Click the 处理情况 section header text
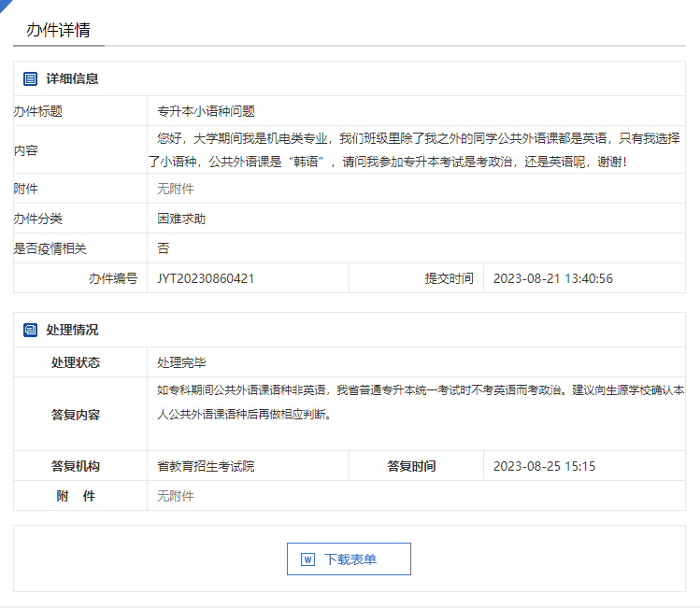Screen dimensions: 700x608 pos(73,330)
